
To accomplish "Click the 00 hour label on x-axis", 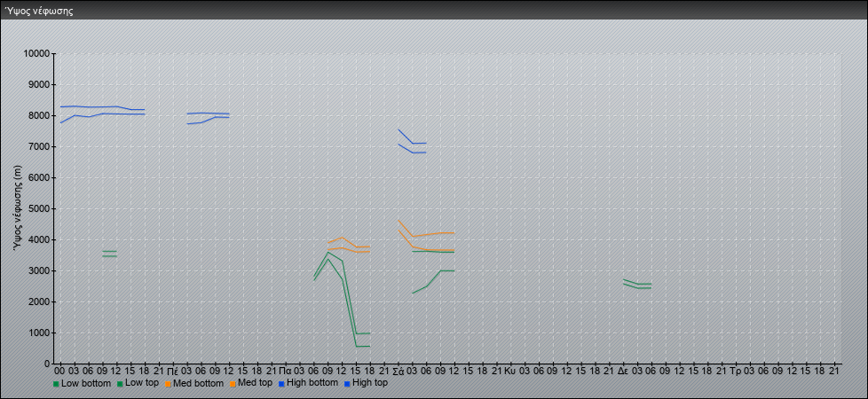I will [59, 371].
